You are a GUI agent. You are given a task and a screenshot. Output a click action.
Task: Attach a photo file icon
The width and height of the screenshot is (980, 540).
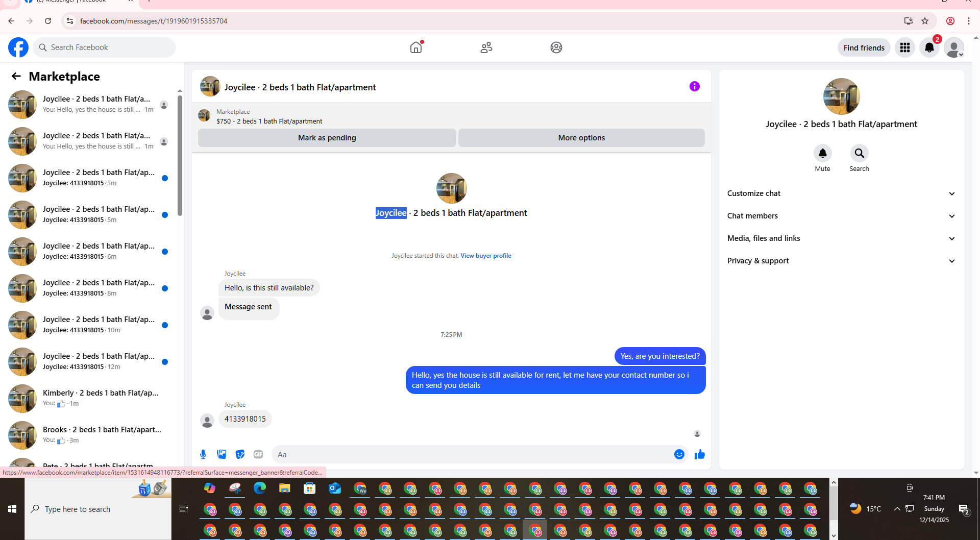point(222,454)
